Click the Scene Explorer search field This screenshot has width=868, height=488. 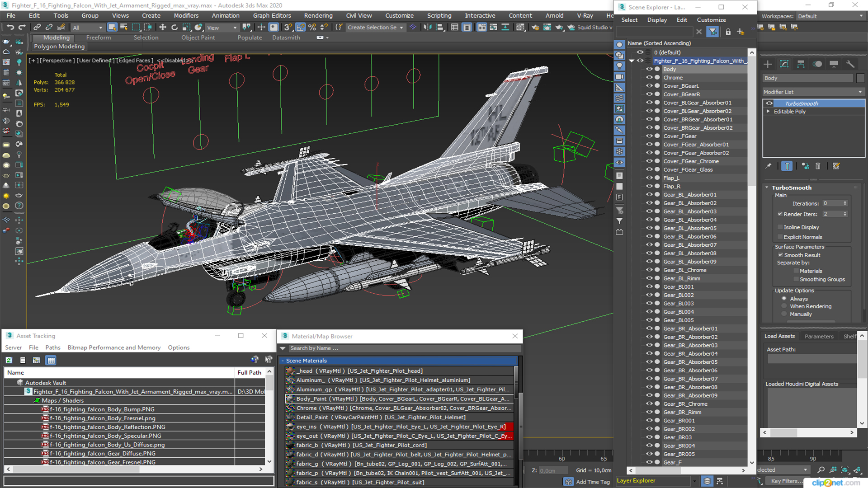pyautogui.click(x=654, y=32)
